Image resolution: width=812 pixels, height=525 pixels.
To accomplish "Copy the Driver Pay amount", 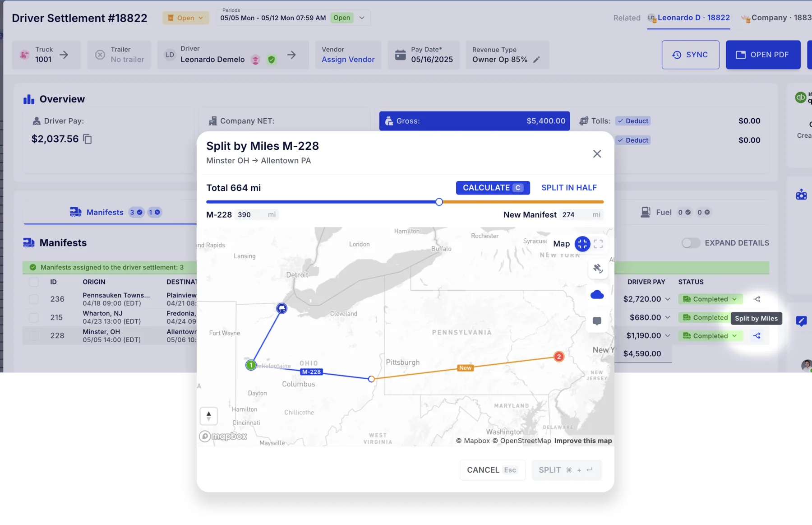I will 88,139.
